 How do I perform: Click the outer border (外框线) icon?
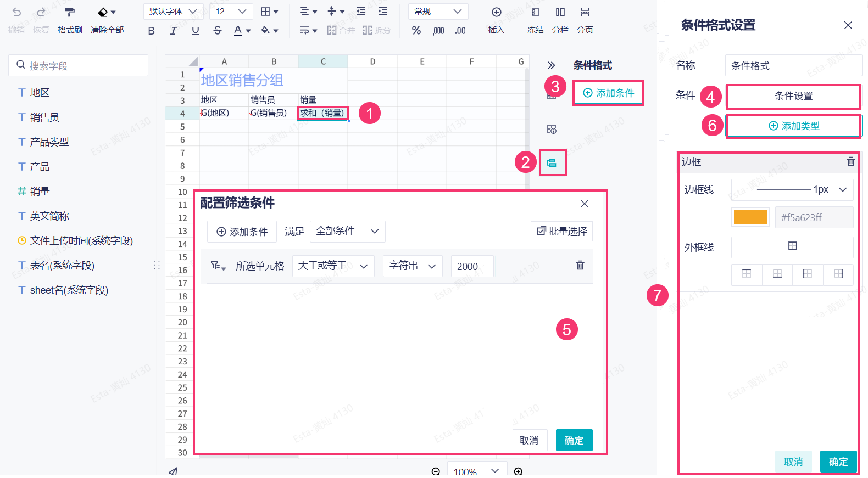[x=792, y=246]
